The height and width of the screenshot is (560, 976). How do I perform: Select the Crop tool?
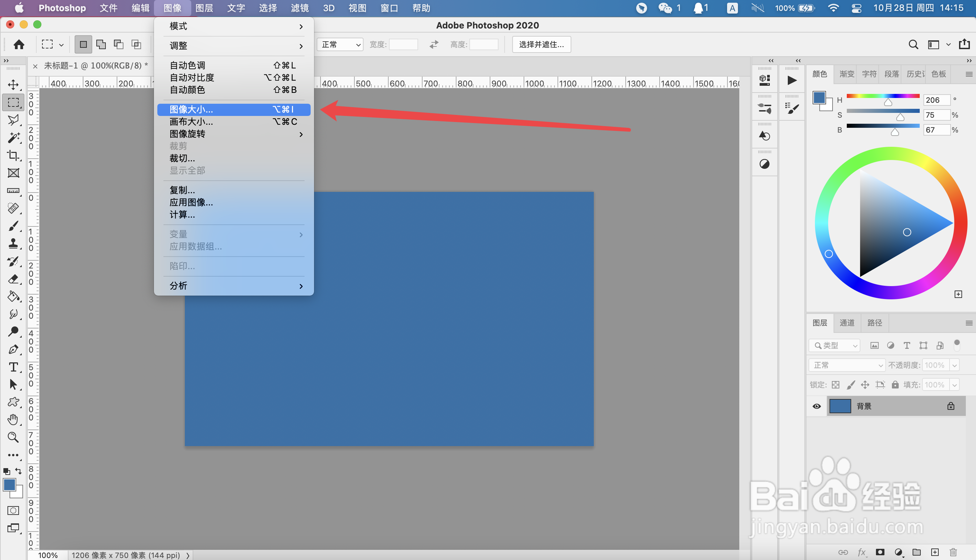coord(14,155)
